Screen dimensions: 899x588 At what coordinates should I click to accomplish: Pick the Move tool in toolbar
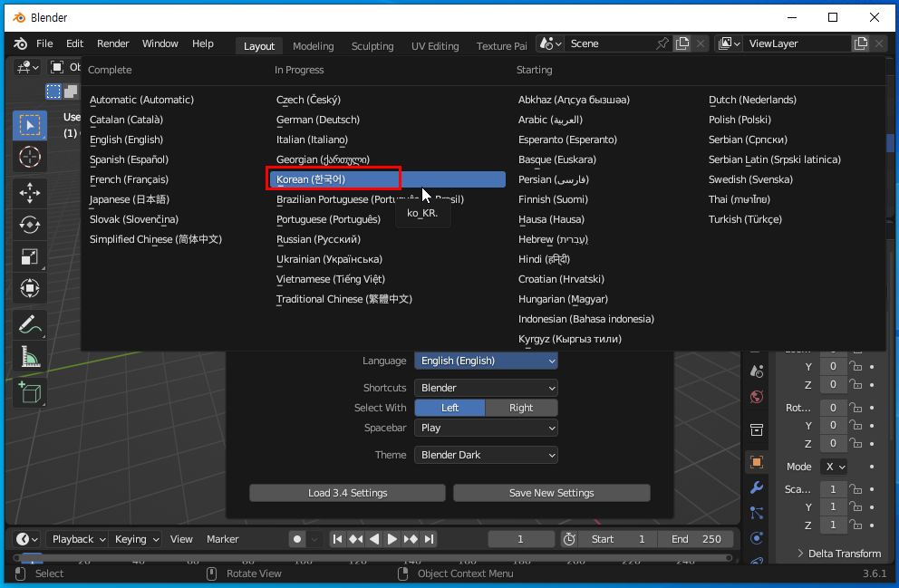tap(30, 193)
